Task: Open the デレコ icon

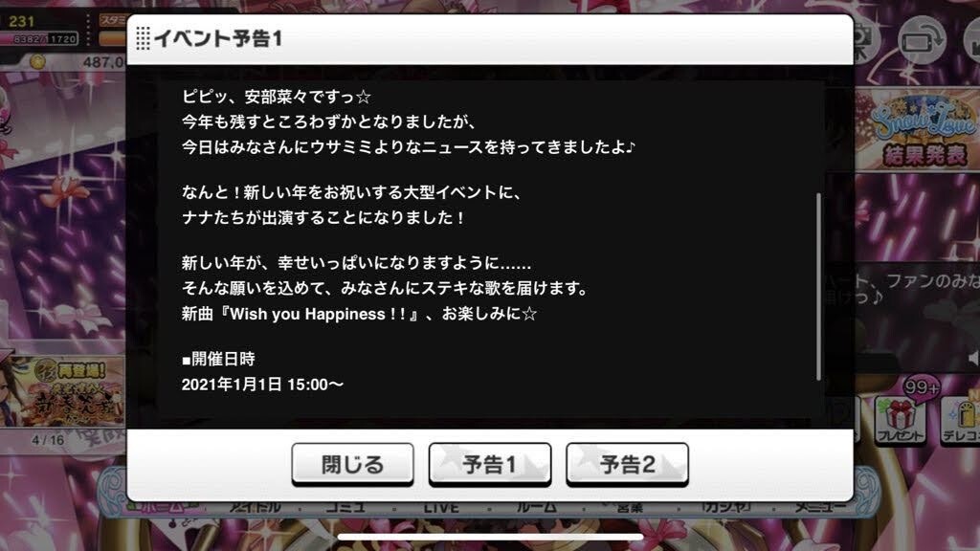Action: tap(961, 421)
